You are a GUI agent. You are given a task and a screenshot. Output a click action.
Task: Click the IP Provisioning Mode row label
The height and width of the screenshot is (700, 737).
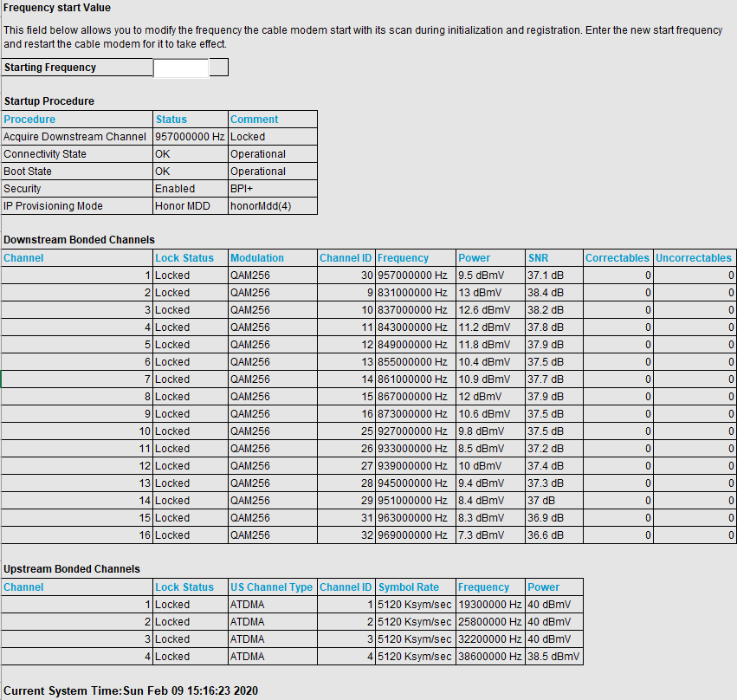[x=53, y=206]
